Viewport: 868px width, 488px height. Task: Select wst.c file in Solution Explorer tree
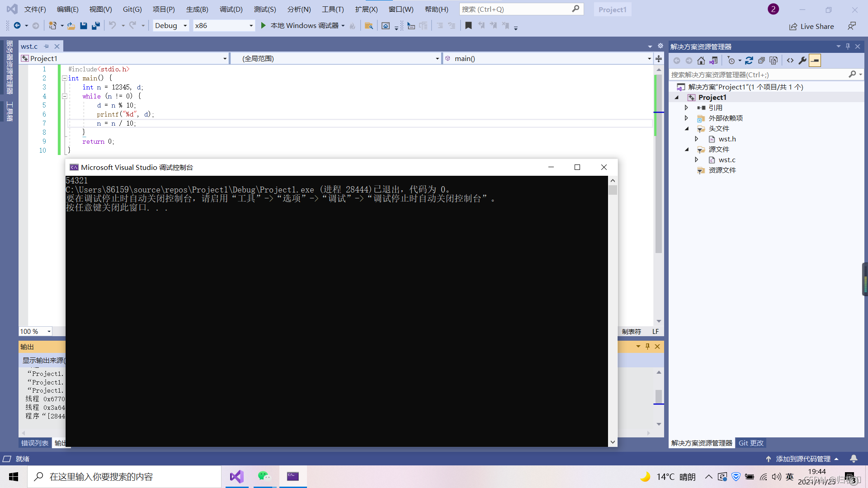tap(727, 160)
